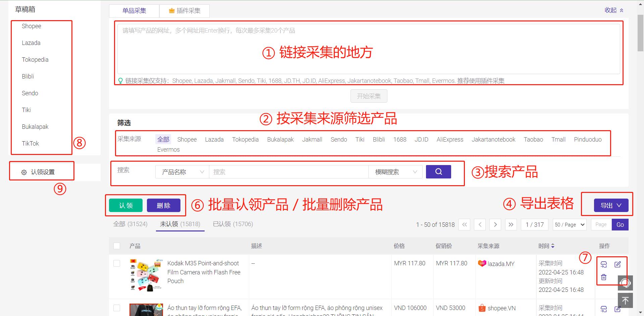
Task: Filter source by Pinduoduo
Action: 588,139
